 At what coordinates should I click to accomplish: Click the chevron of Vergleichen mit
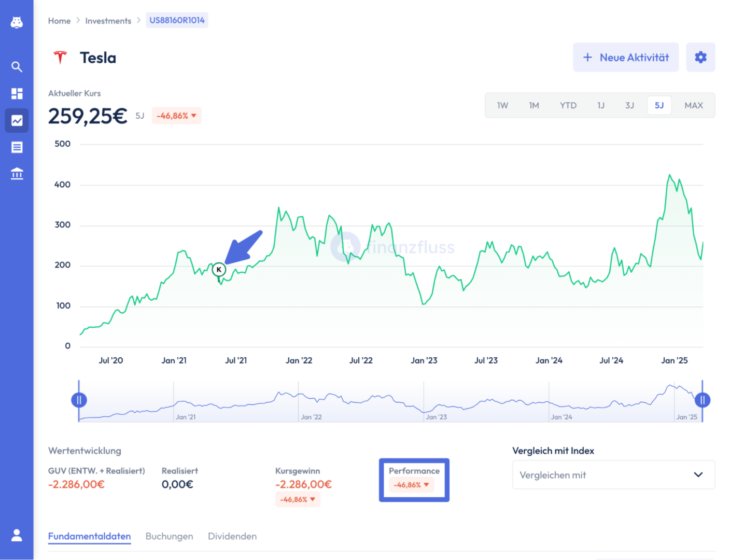click(698, 475)
